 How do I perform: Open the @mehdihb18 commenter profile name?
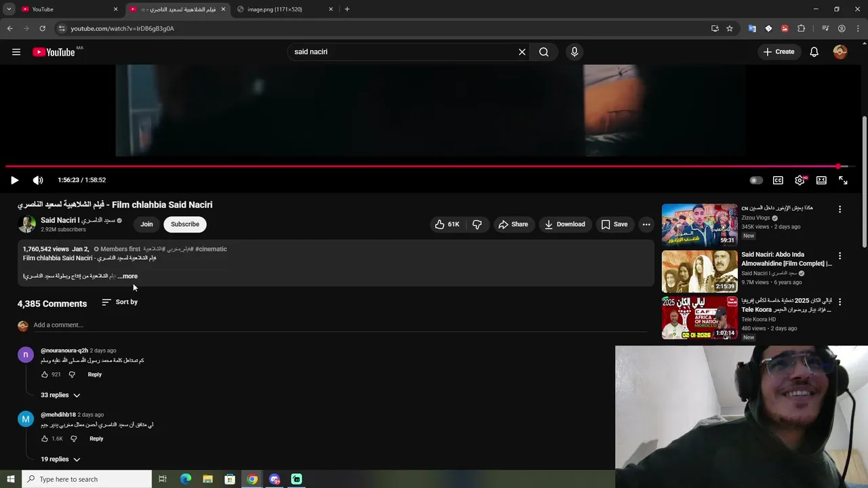click(58, 415)
